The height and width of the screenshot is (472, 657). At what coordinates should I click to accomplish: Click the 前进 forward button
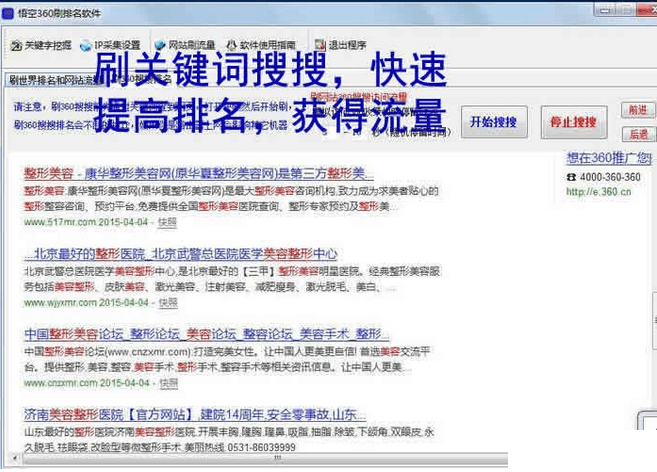tap(637, 110)
